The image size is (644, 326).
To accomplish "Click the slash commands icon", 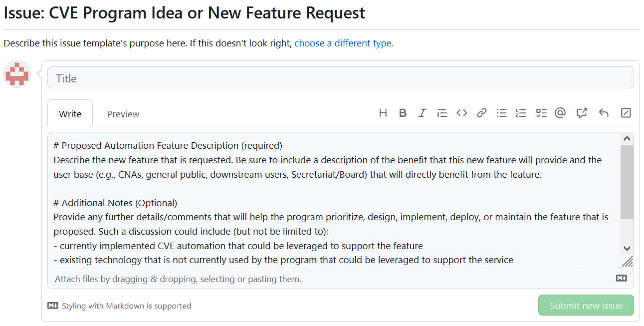I will (626, 113).
